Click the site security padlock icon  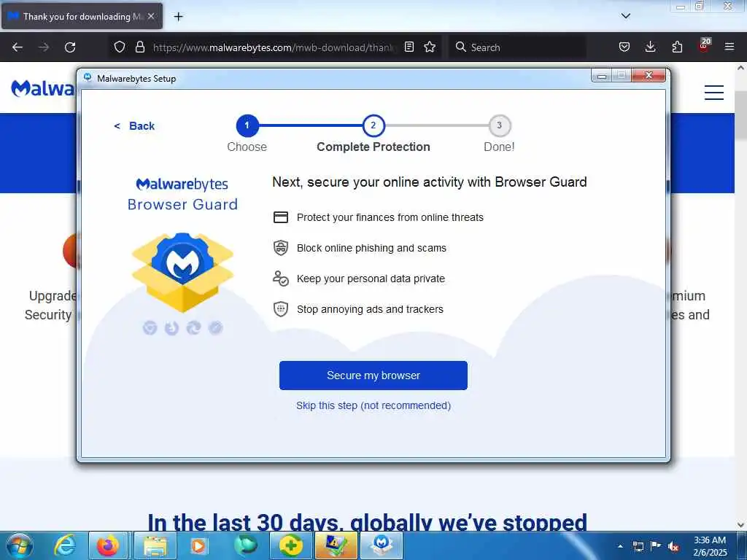pos(139,47)
